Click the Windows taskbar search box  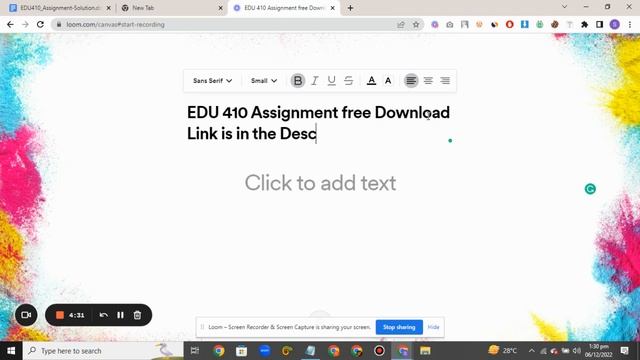click(103, 351)
